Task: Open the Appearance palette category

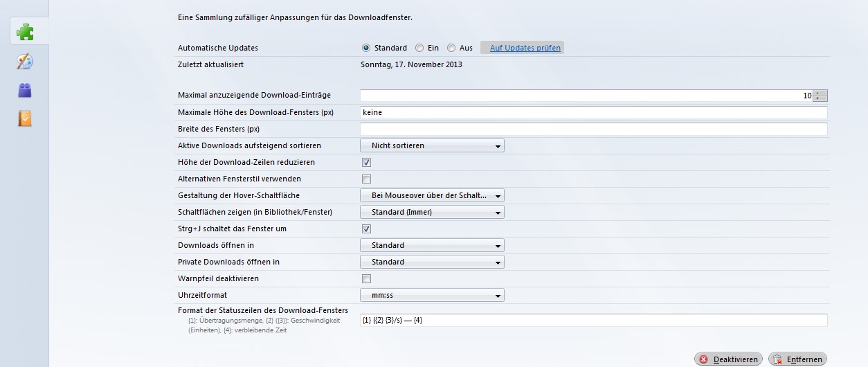Action: (25, 62)
